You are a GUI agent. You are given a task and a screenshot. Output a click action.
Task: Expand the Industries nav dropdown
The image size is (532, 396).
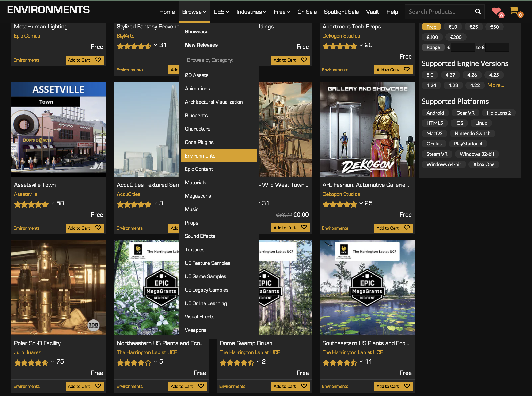click(x=251, y=12)
